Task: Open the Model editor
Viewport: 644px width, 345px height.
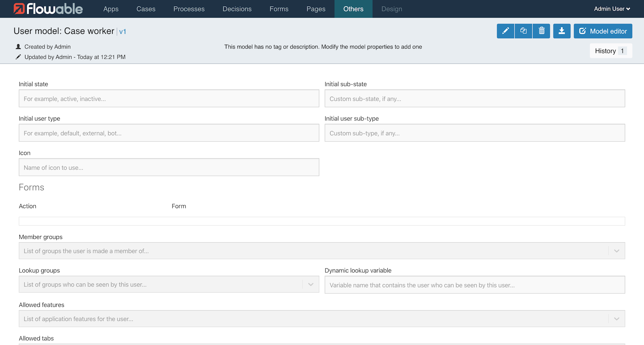Action: (603, 31)
